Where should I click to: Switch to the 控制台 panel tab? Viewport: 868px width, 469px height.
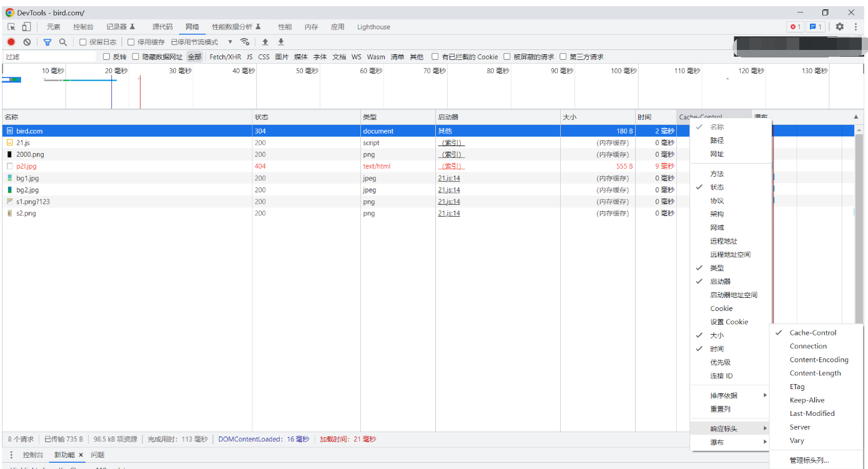83,27
